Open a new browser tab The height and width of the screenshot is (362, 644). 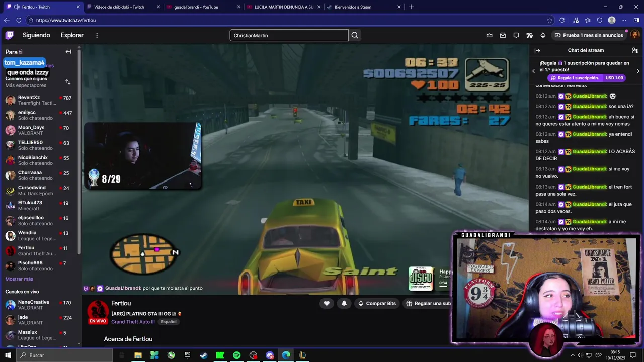(x=411, y=7)
